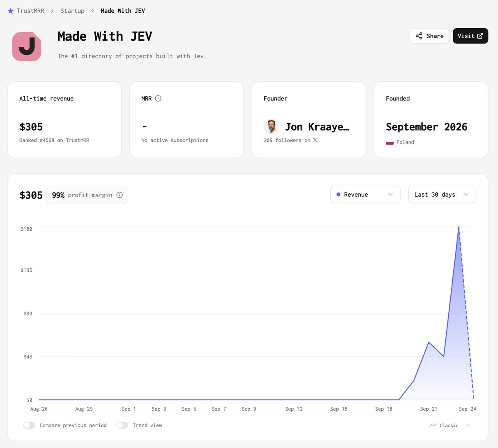Click the Sep 21 axis label
Screen dimensions: 498x448
(x=428, y=409)
